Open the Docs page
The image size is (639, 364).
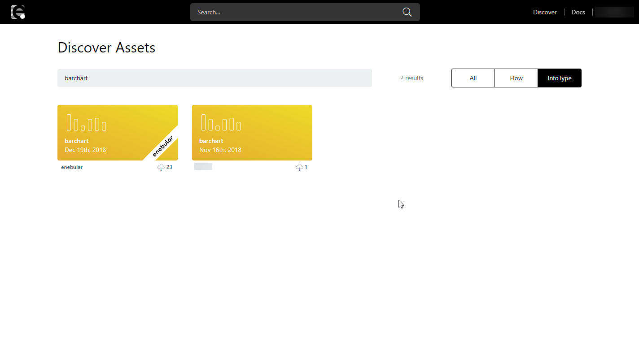coord(578,12)
